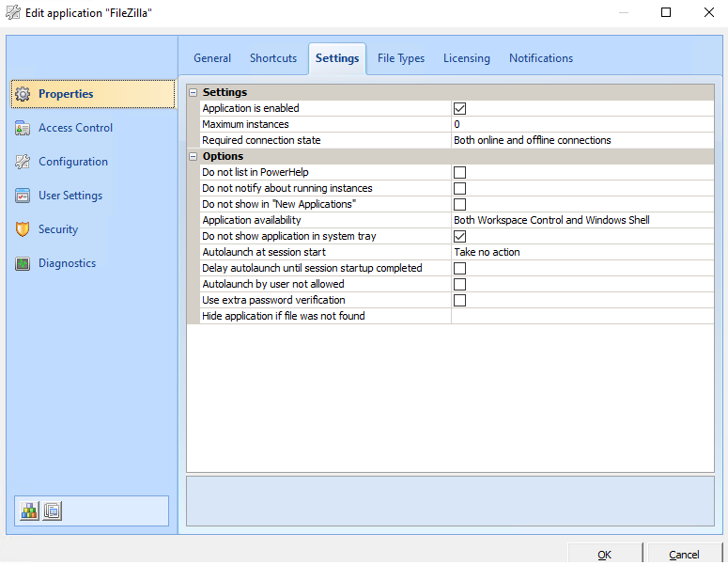Viewport: 728px width, 565px height.
Task: Open Access Control section
Action: 93,128
